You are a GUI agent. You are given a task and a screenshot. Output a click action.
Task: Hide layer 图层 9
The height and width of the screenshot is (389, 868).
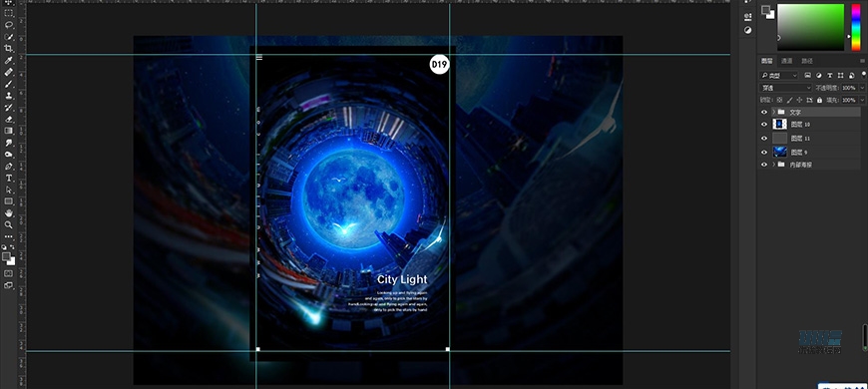click(764, 153)
